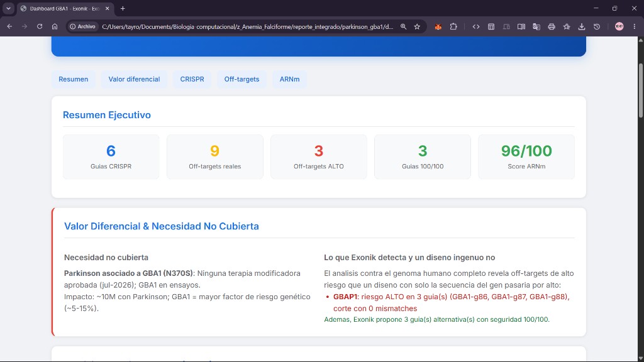Click the page vertical scrollbar thumb
The image size is (644, 362).
pos(640,90)
